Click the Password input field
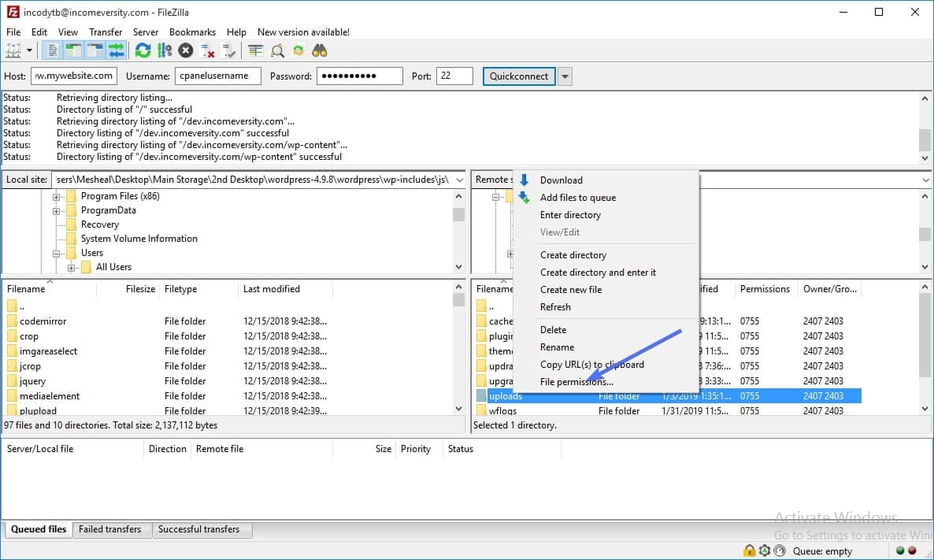 (359, 76)
